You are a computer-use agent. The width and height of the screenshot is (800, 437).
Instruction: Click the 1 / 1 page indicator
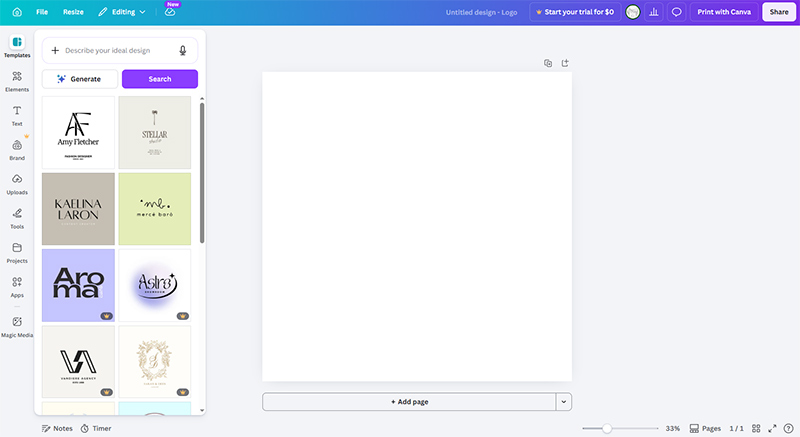pyautogui.click(x=736, y=428)
